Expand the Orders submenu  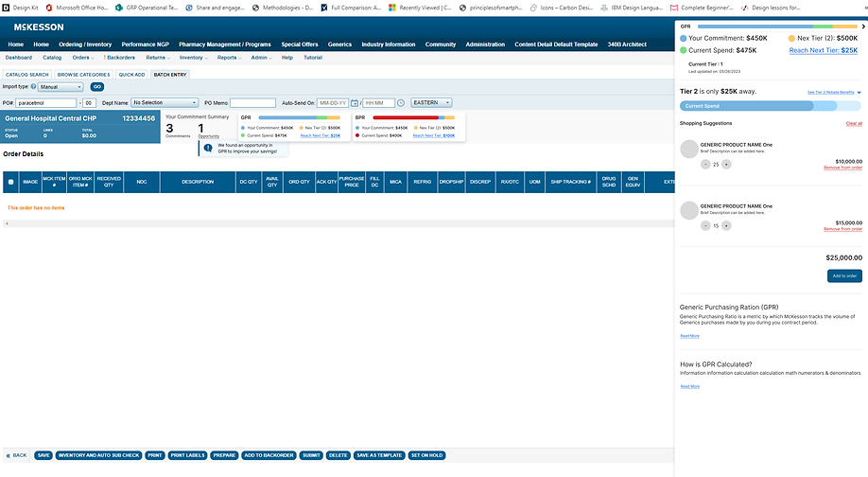pyautogui.click(x=82, y=58)
